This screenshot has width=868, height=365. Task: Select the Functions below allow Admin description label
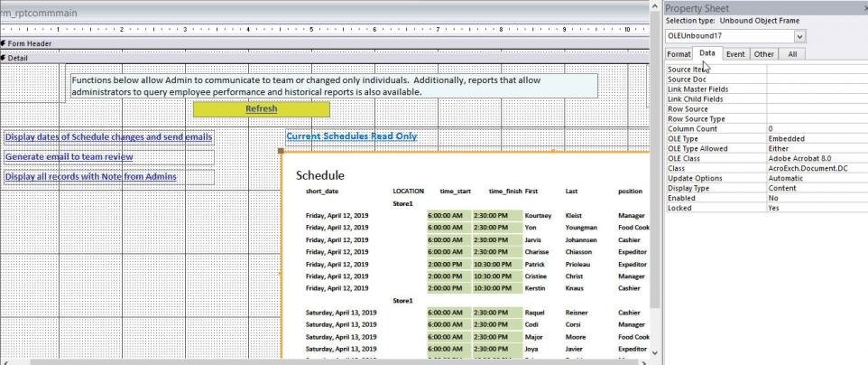point(334,86)
